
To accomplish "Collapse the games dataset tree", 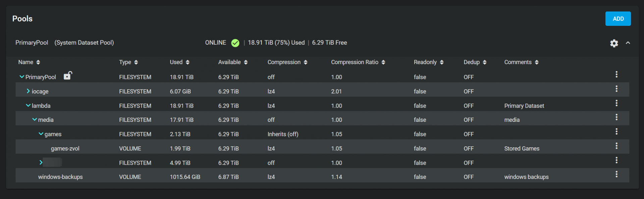I will tap(41, 134).
